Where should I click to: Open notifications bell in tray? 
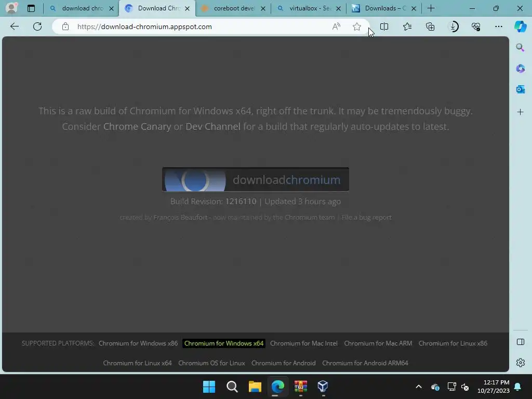518,387
